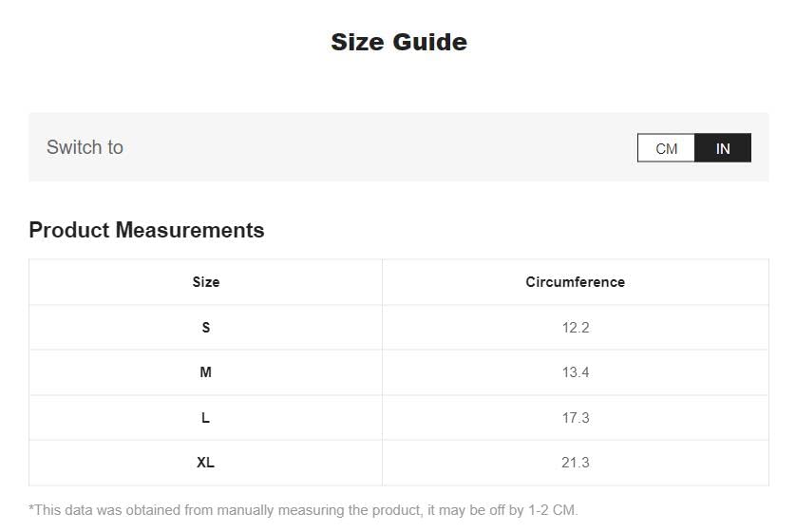The height and width of the screenshot is (532, 796).
Task: Click the word Guide in page title
Action: tap(429, 42)
